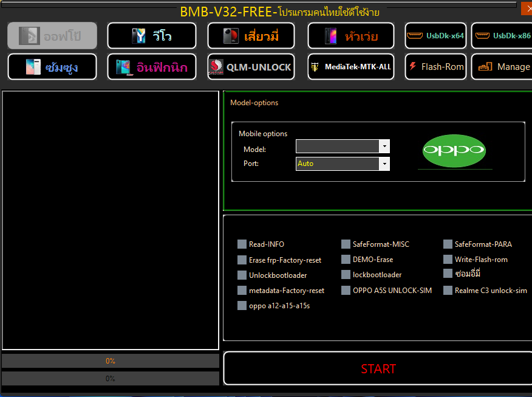This screenshot has width=532, height=397.
Task: Tick the Erase frp-Factory-reset checkbox
Action: click(242, 260)
